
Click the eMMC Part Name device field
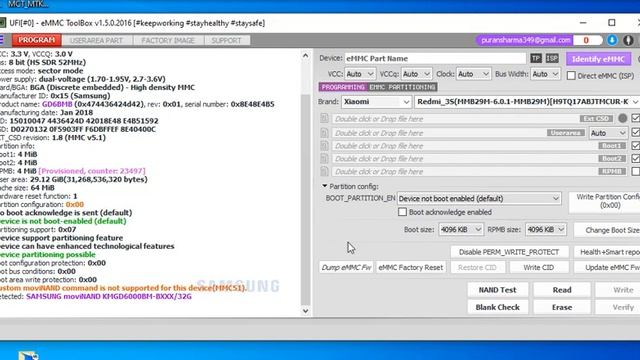[436, 58]
